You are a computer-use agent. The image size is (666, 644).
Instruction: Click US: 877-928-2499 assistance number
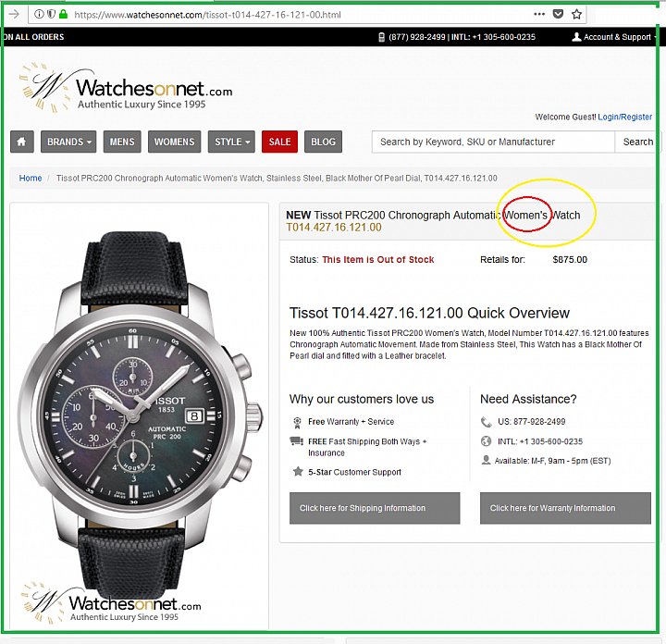click(531, 422)
